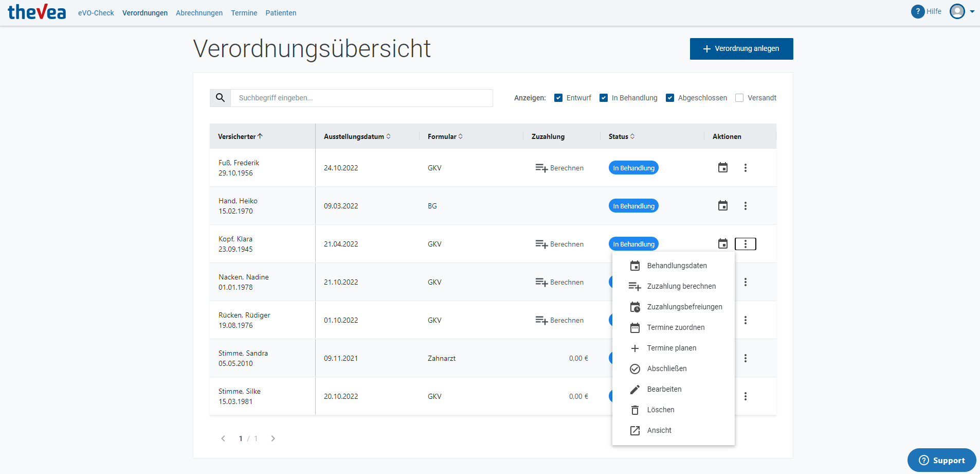Focus the Suchbegriff eingeben search field

coord(361,98)
